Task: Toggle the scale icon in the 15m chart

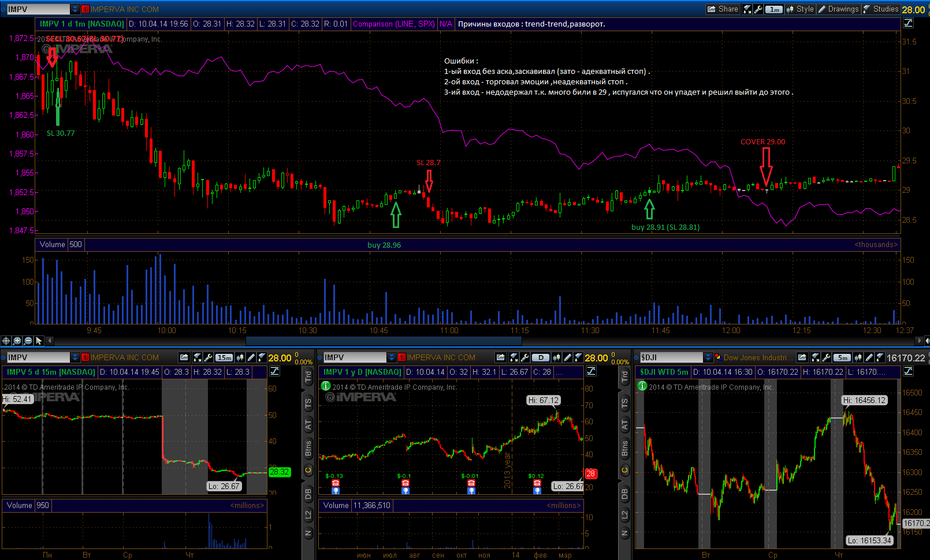Action: tap(275, 371)
